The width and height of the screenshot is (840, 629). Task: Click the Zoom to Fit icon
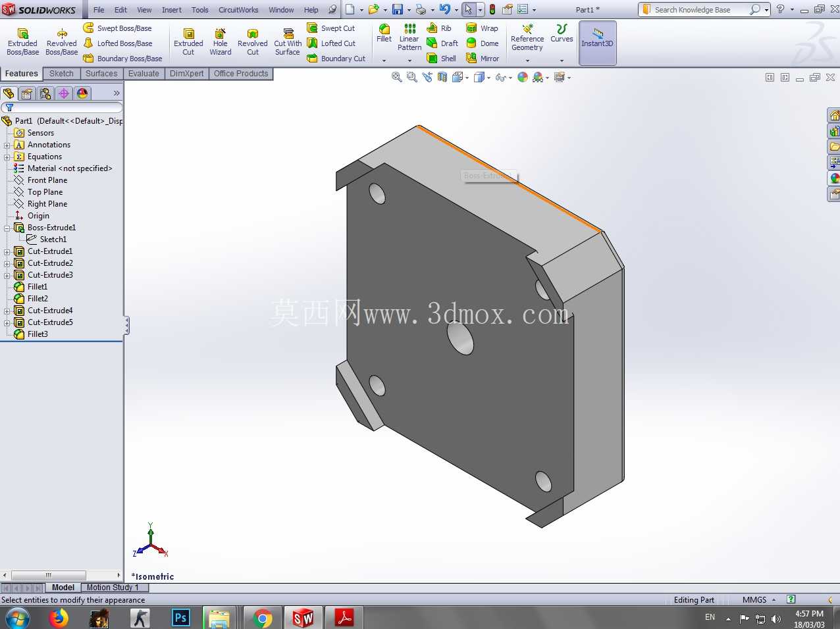coord(397,77)
